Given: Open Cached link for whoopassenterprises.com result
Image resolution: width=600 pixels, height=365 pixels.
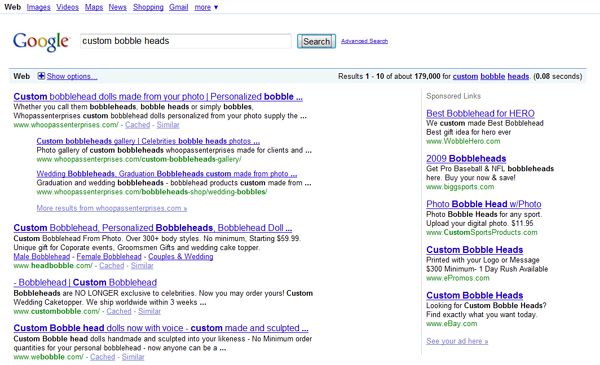Looking at the screenshot, I should tap(137, 125).
